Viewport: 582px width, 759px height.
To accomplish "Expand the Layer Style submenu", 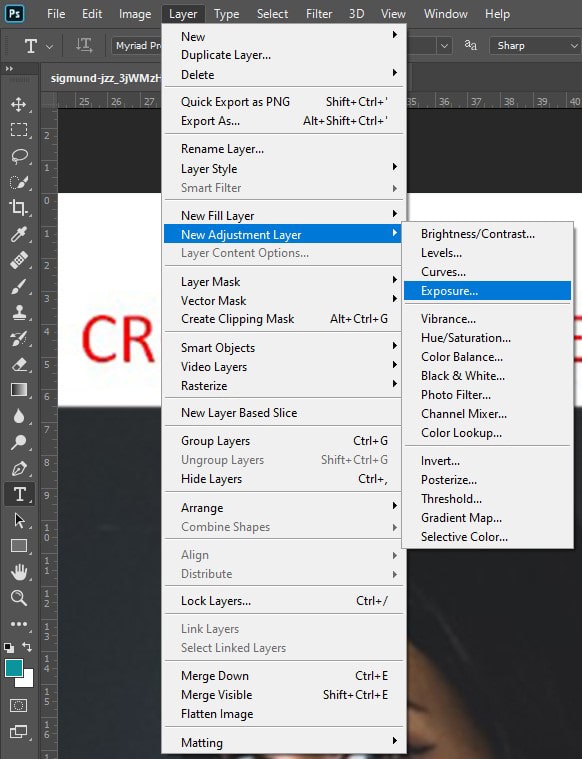I will pos(284,168).
